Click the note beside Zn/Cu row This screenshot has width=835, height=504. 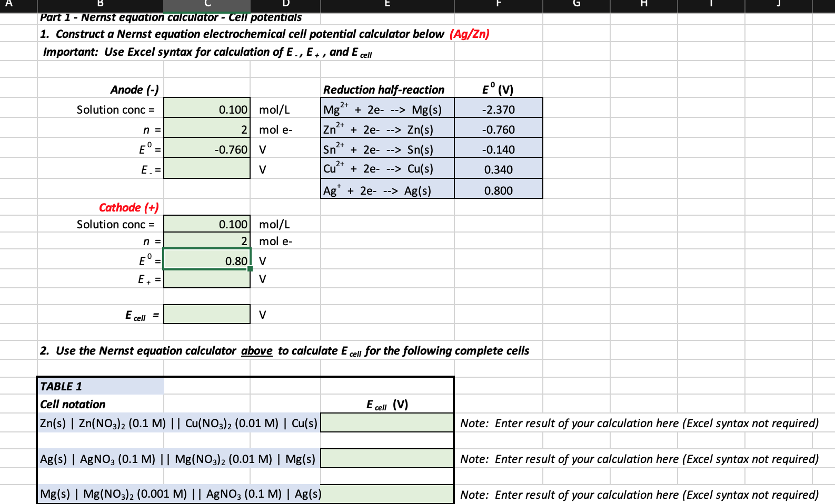[x=640, y=423]
